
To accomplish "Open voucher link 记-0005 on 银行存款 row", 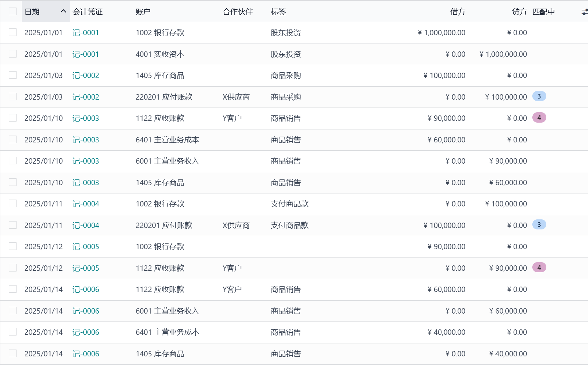I will tap(85, 247).
